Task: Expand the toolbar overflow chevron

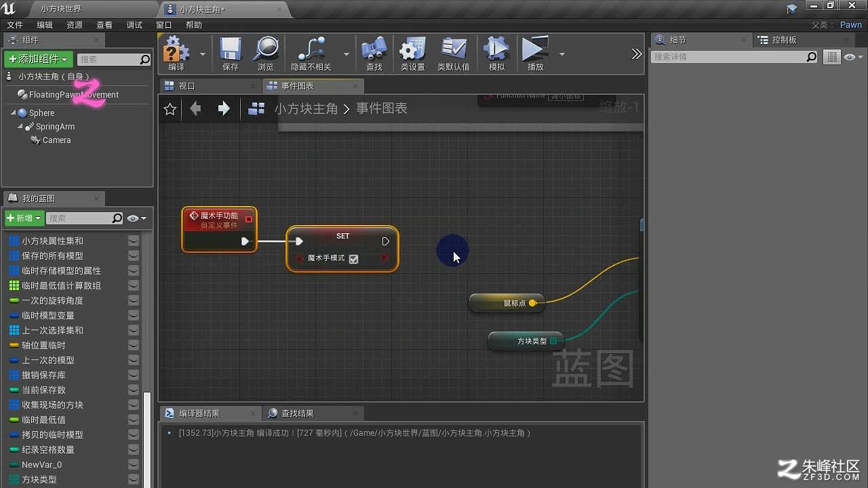Action: [x=636, y=54]
